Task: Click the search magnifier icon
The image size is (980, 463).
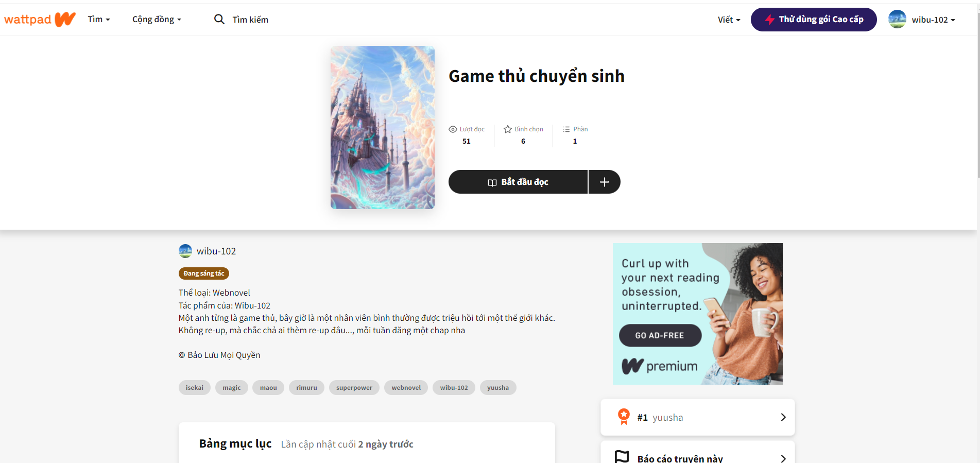Action: tap(219, 19)
